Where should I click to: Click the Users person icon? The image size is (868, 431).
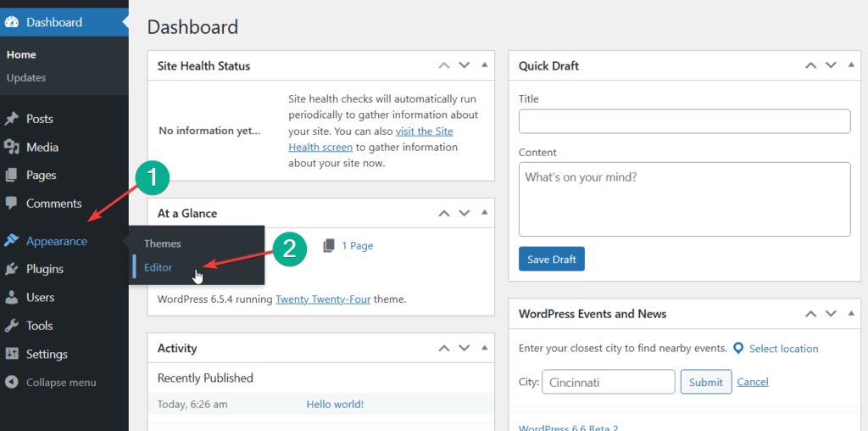coord(12,298)
